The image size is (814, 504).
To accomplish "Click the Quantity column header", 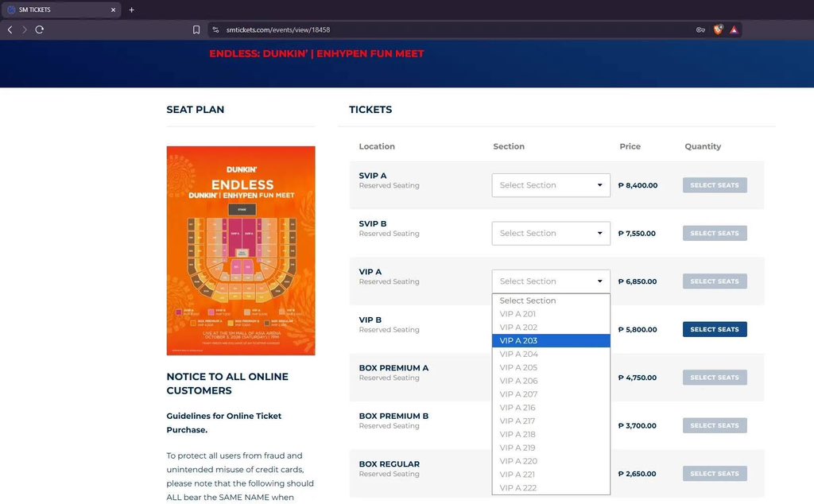I will coord(703,146).
